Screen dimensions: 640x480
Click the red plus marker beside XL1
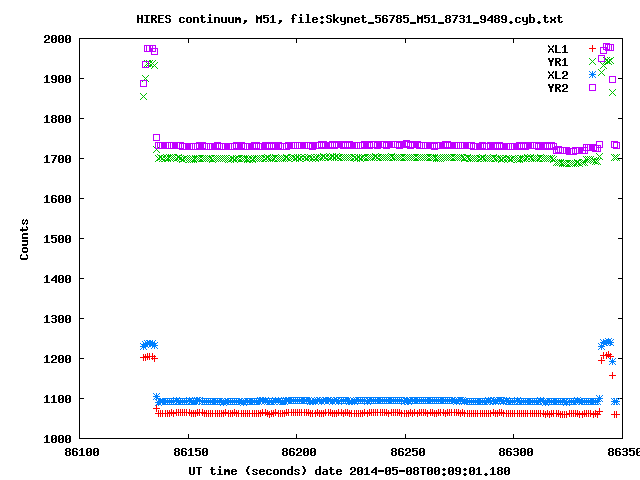[592, 49]
